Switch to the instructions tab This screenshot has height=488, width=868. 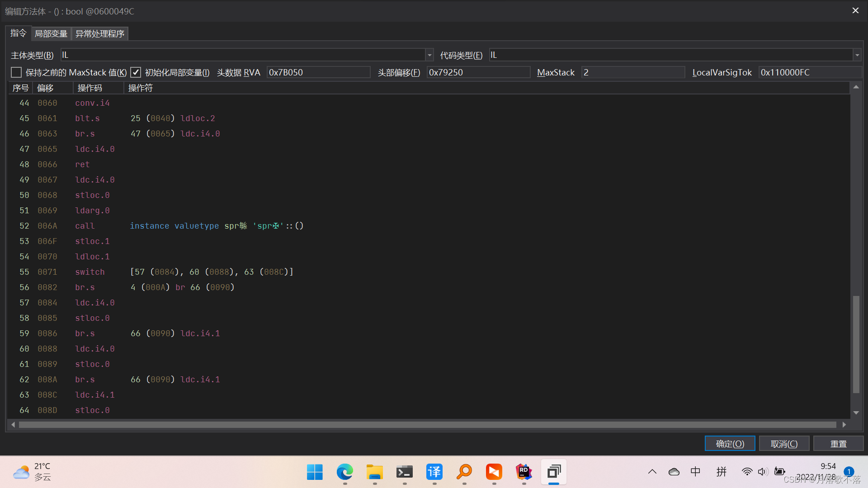[x=19, y=33]
